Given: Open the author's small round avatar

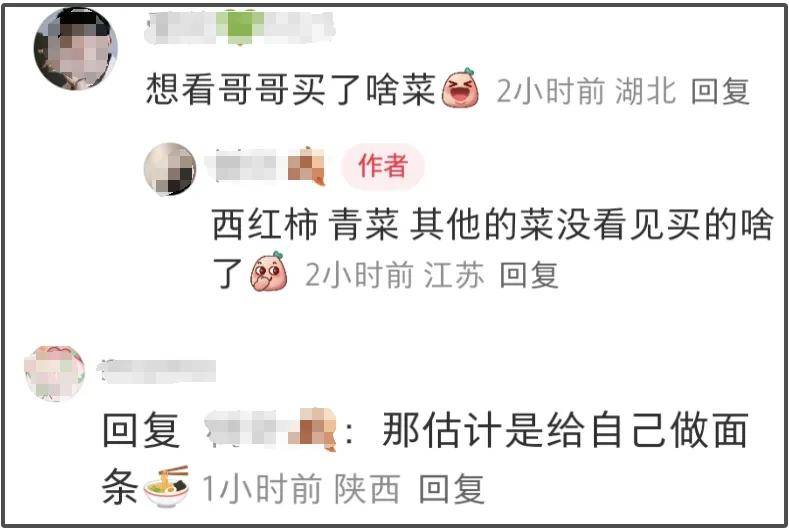Looking at the screenshot, I should coord(170,169).
